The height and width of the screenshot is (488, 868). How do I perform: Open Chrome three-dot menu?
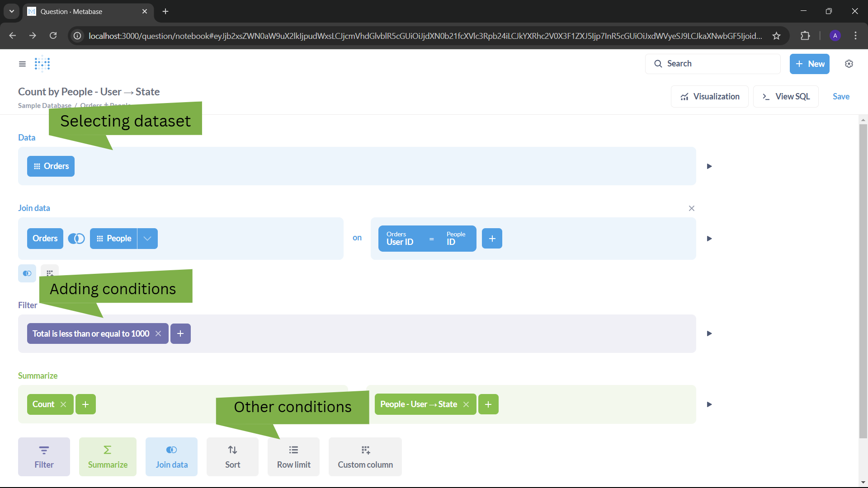(855, 36)
